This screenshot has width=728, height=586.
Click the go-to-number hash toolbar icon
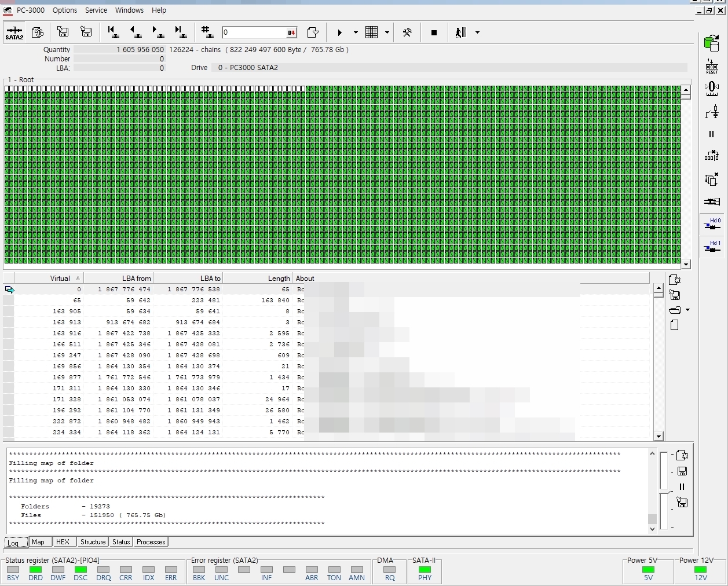(x=207, y=32)
